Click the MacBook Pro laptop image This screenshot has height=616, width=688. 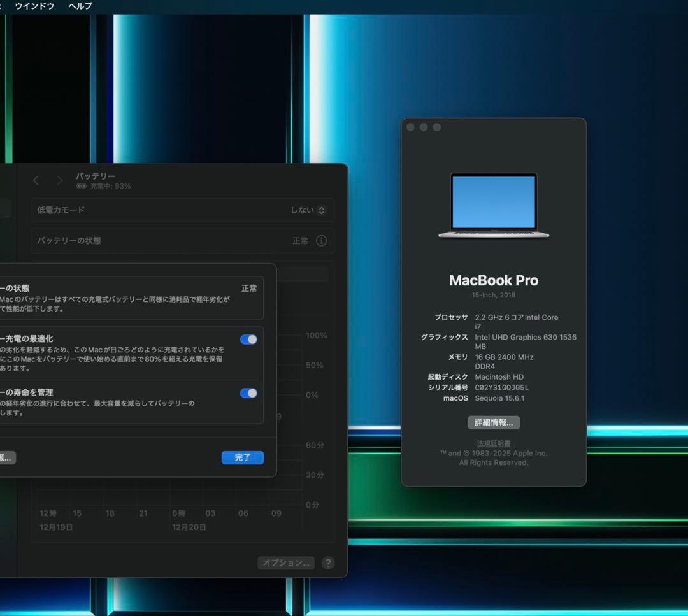(494, 205)
